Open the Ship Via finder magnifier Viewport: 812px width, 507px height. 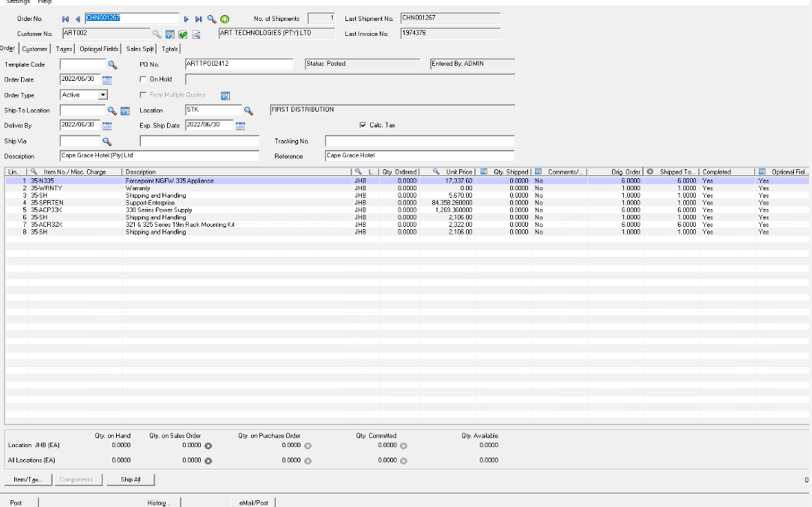pos(107,141)
